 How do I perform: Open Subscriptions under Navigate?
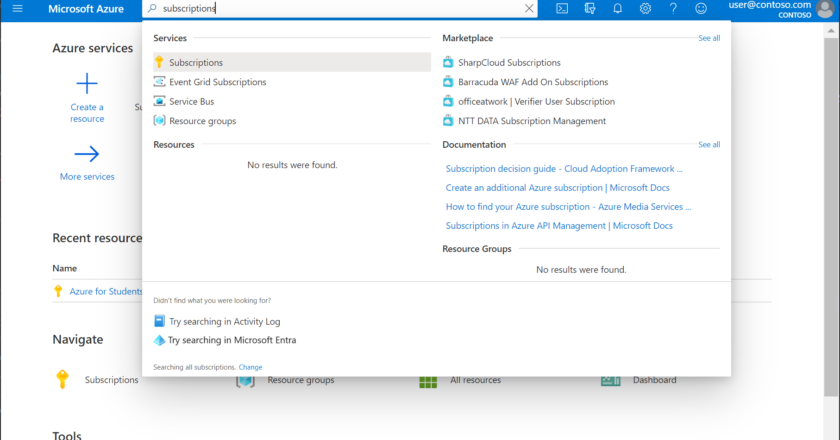click(111, 380)
